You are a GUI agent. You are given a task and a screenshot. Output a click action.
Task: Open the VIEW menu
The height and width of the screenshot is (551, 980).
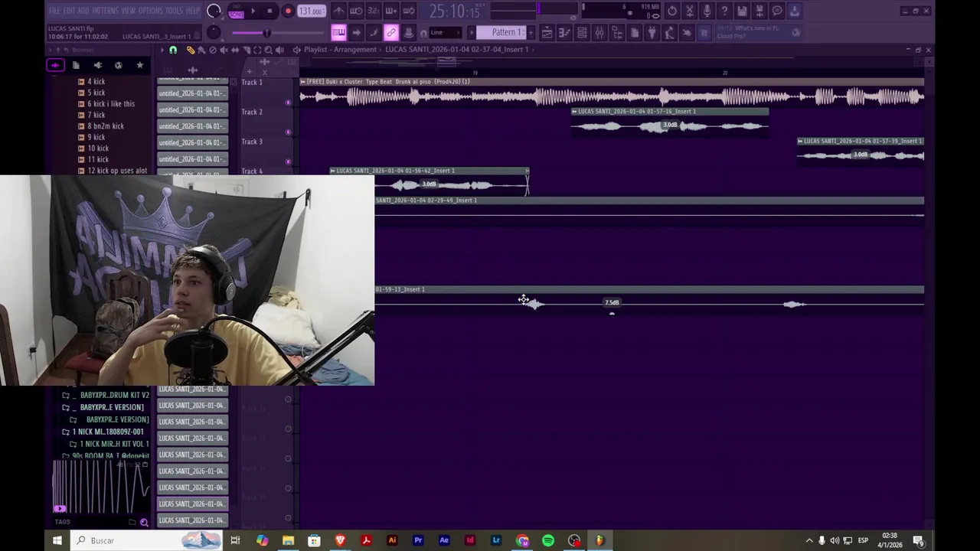(x=129, y=11)
